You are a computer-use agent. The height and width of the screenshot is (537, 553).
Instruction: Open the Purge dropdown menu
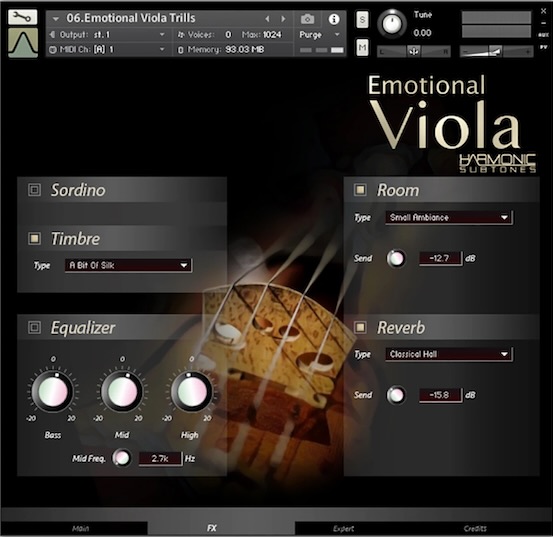[x=319, y=35]
